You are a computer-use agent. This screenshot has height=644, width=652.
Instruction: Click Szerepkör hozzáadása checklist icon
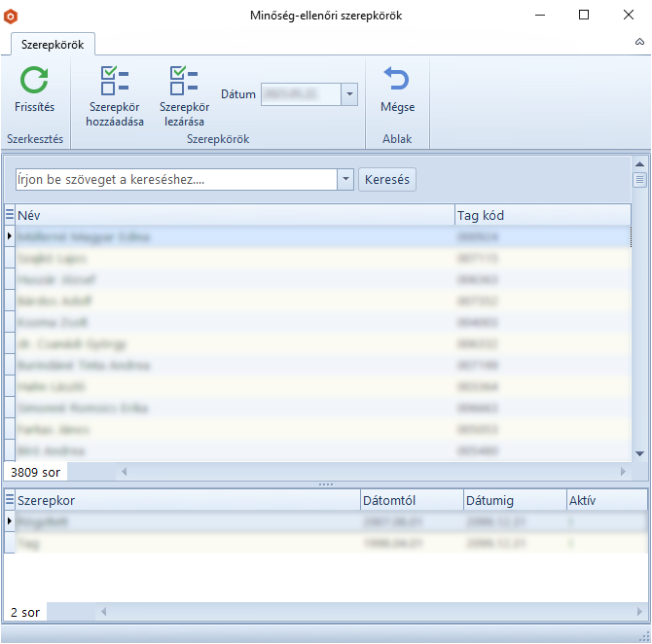(x=115, y=80)
